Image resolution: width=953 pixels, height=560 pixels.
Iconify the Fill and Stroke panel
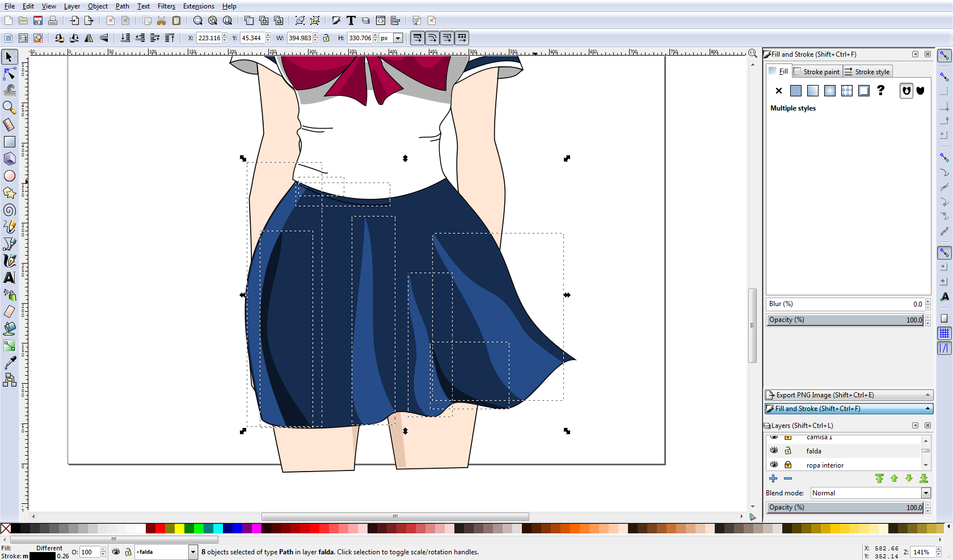(x=915, y=54)
